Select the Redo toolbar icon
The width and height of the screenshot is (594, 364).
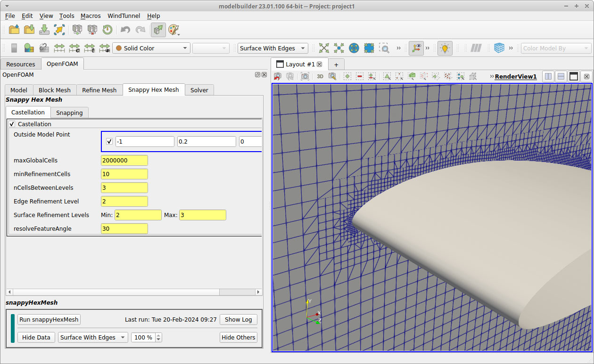pos(140,30)
